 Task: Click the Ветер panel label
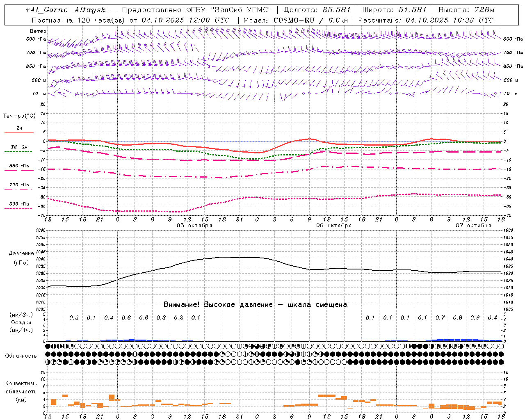point(38,31)
